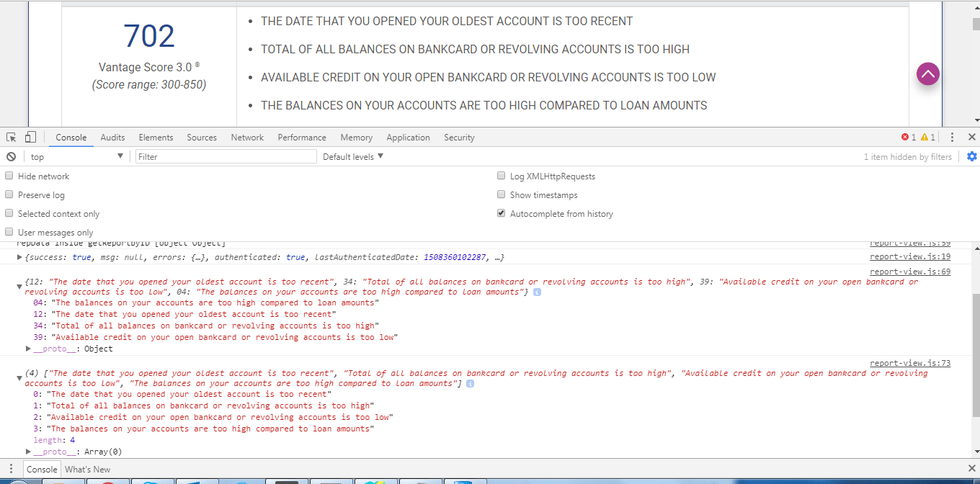Viewport: 980px width, 484px height.
Task: Enable Preserve log
Action: [9, 194]
